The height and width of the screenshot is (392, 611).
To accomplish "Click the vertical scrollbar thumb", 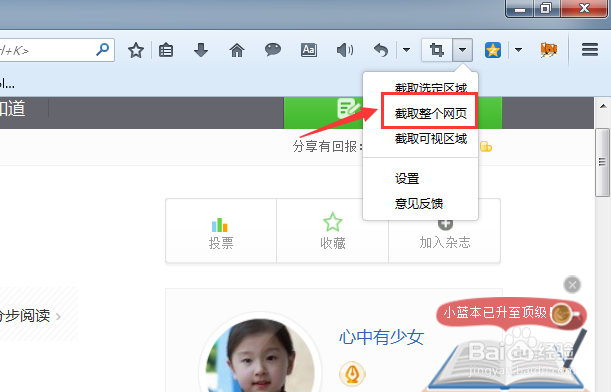I will (x=602, y=162).
